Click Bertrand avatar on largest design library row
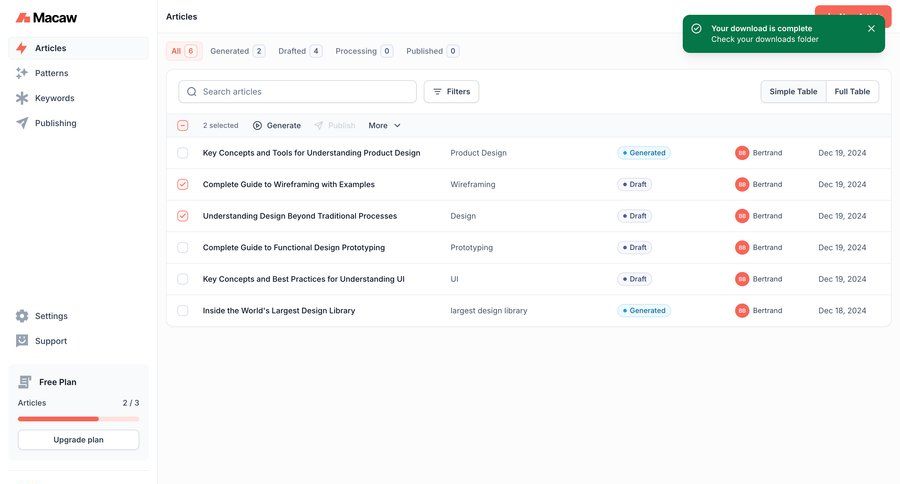Screen dimensions: 900x484 (742, 311)
